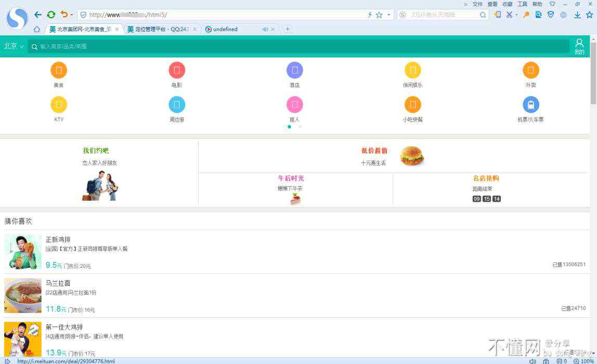Open the 正新鸡排 deal listing
This screenshot has height=364, width=597.
58,240
